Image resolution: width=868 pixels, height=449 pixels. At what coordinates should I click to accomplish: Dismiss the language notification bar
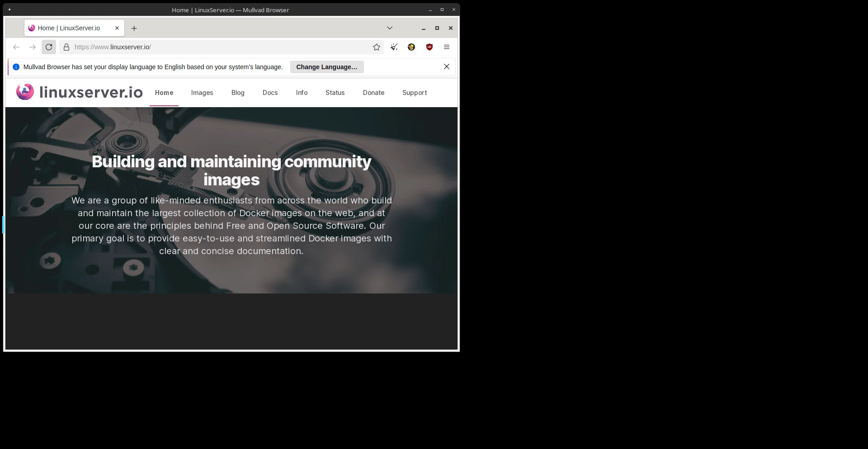[446, 66]
